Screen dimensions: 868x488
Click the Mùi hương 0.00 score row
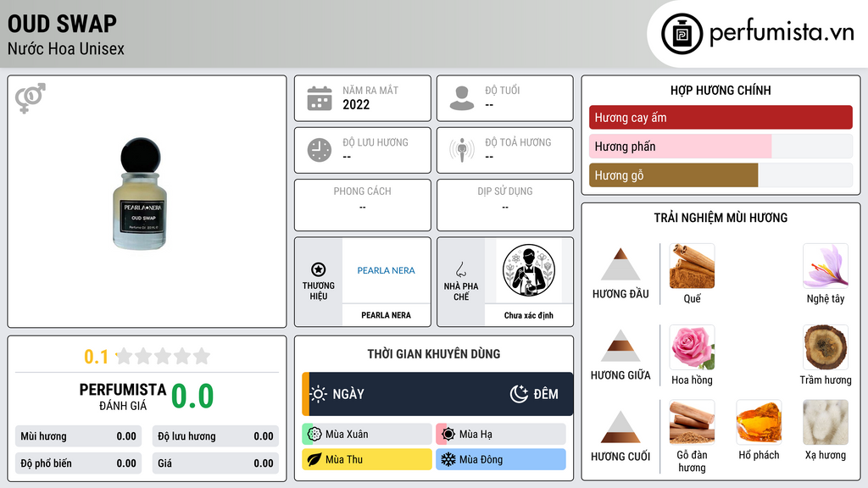(x=78, y=436)
